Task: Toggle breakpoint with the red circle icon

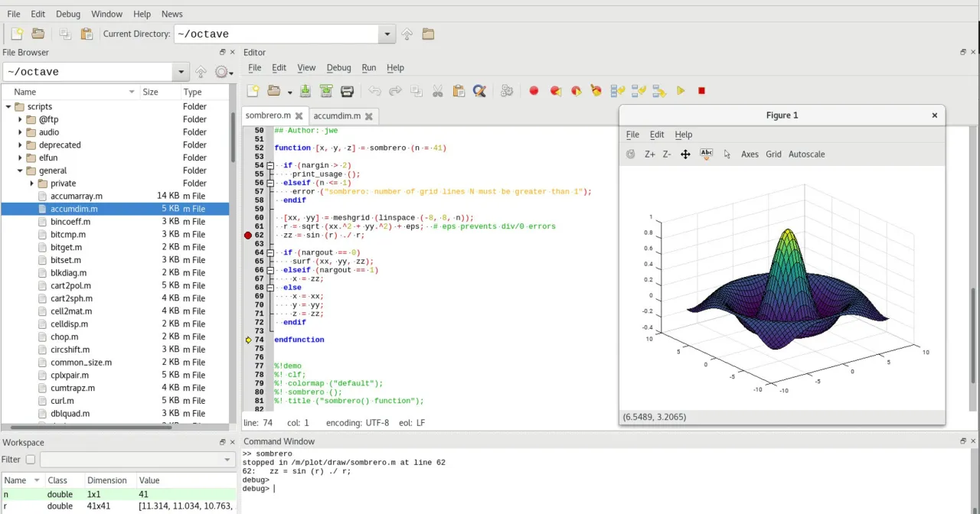Action: pos(534,91)
